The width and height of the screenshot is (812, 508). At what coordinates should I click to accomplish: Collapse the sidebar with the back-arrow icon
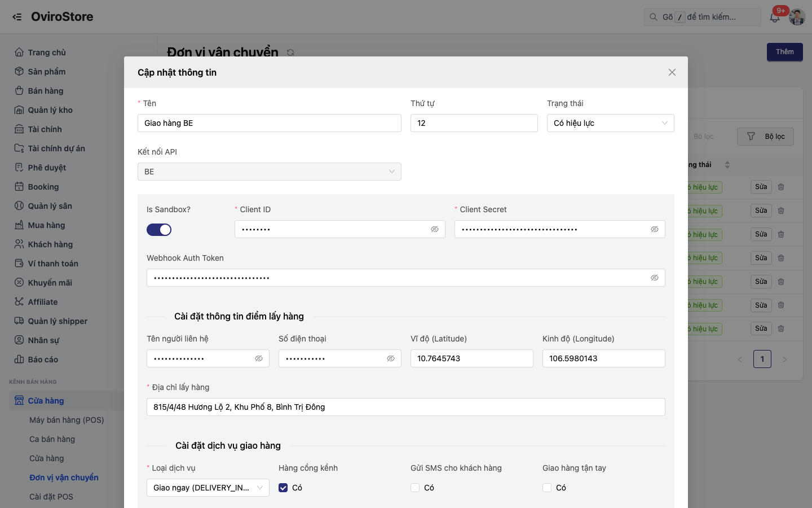pyautogui.click(x=17, y=17)
